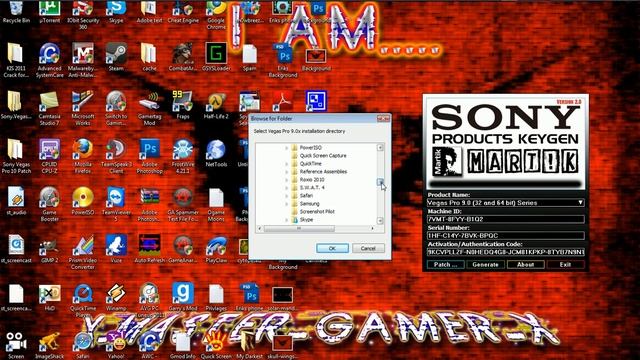Open the TeamSpeak 3 Client shortcut
The height and width of the screenshot is (360, 640).
(116, 156)
